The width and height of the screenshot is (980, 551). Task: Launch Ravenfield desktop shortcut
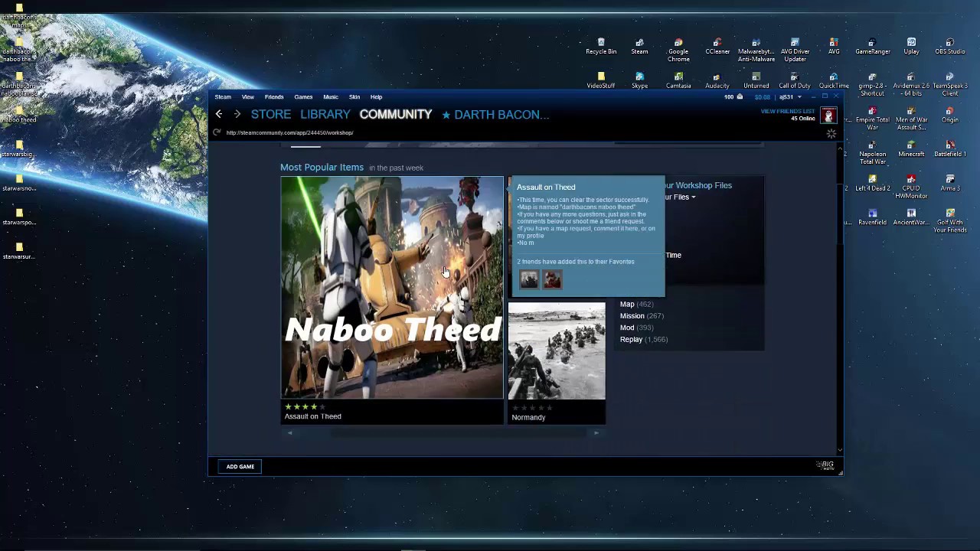coord(873,217)
